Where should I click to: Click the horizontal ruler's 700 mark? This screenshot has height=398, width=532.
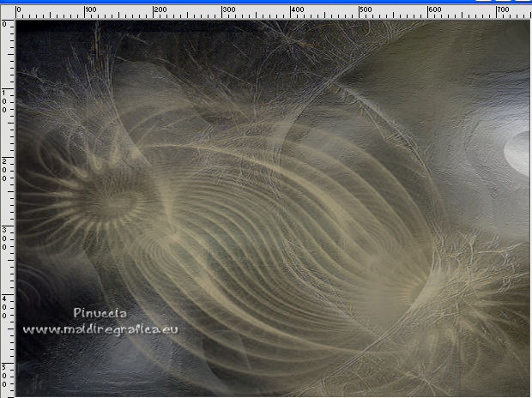pyautogui.click(x=503, y=9)
